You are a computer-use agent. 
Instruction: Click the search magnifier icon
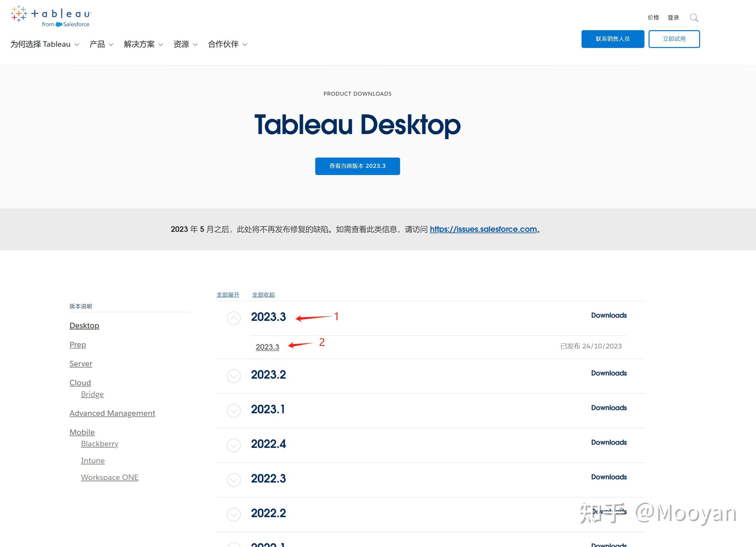(x=694, y=18)
